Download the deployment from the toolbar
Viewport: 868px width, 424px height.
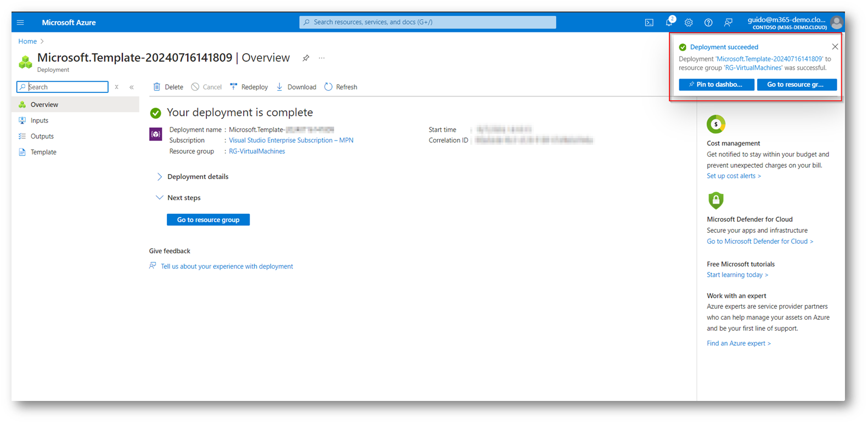[x=296, y=87]
